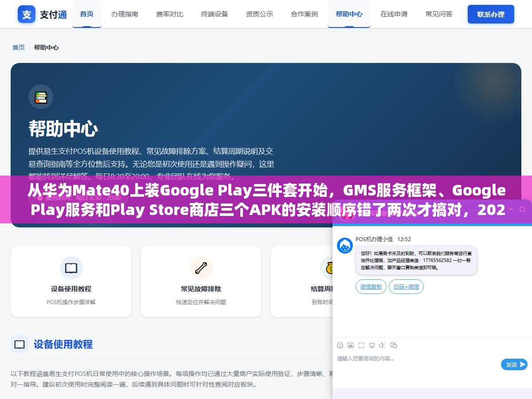This screenshot has width=532, height=399.
Task: Maximize the chat widget window
Action: pos(522,209)
